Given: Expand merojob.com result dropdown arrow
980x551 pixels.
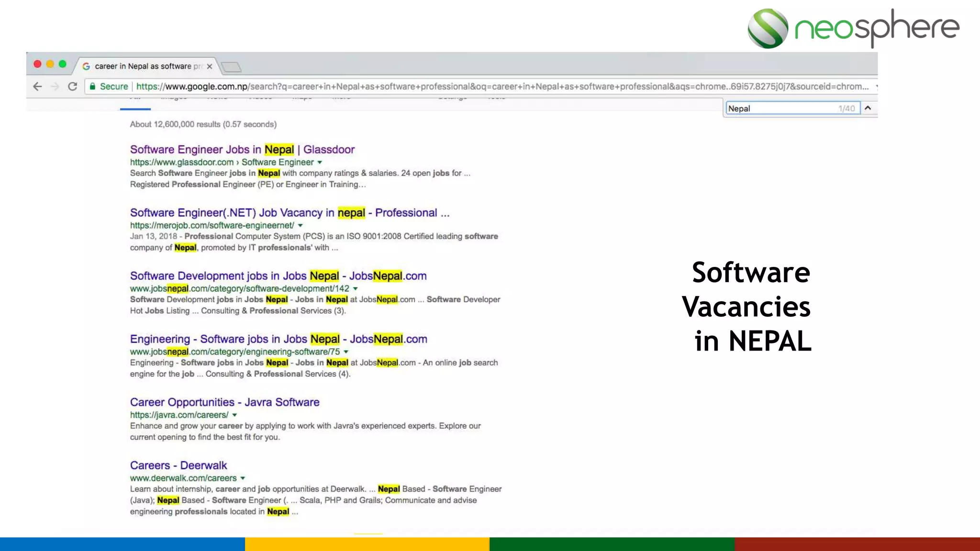Looking at the screenshot, I should (x=301, y=226).
